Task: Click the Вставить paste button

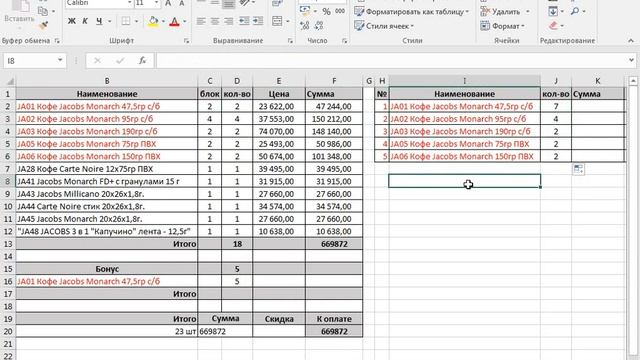Action: 19,19
